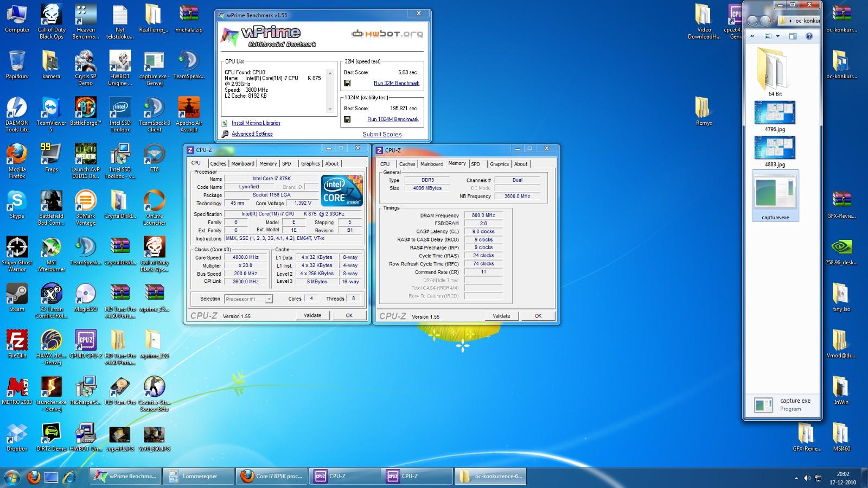Open the Processor #1 selection dropdown in CPU-Z

click(248, 299)
